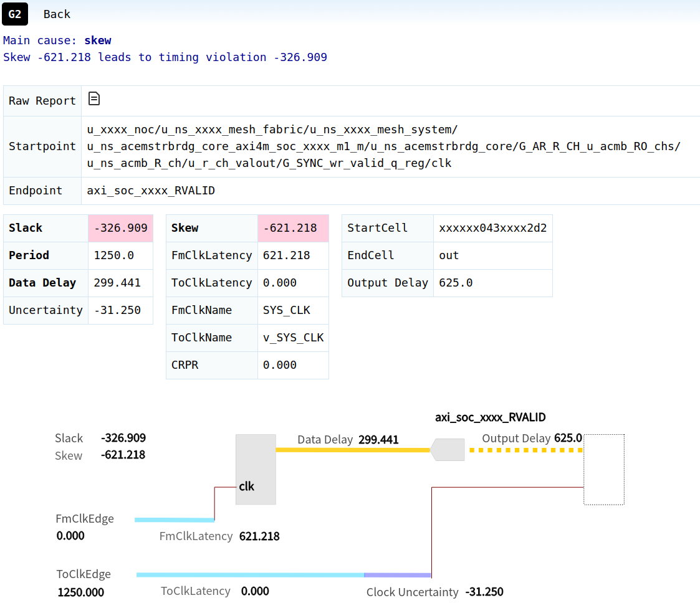Click the dashed yellow Output Delay line

(x=525, y=450)
